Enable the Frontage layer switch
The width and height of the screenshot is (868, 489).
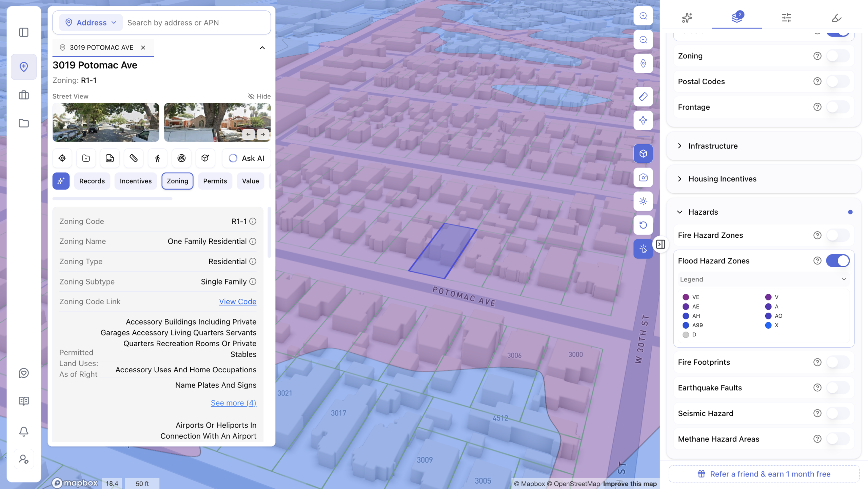pyautogui.click(x=838, y=107)
